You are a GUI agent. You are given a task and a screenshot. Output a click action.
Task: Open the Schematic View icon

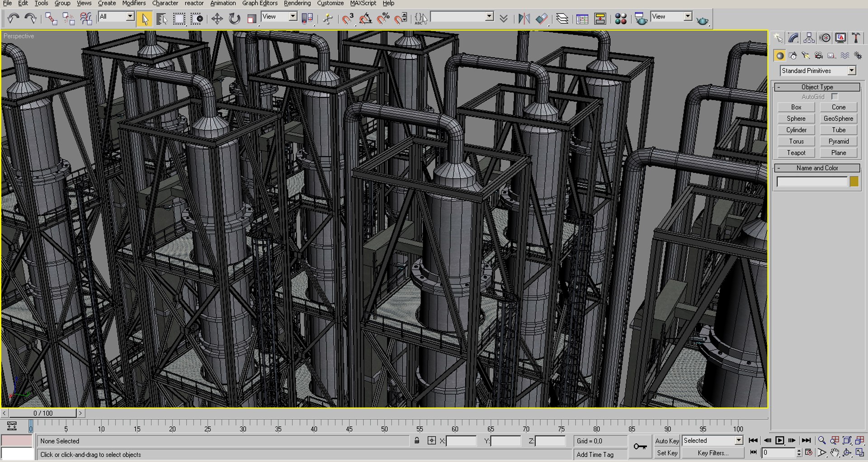pos(600,19)
